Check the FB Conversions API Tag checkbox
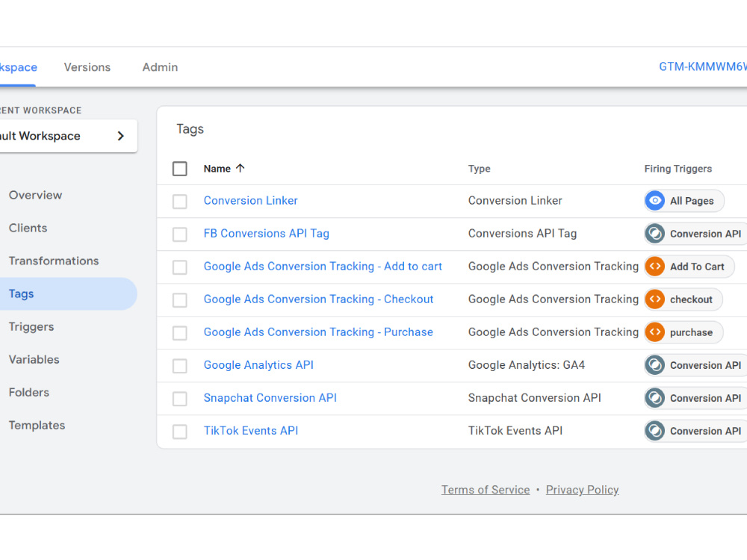The width and height of the screenshot is (747, 560). pyautogui.click(x=179, y=234)
